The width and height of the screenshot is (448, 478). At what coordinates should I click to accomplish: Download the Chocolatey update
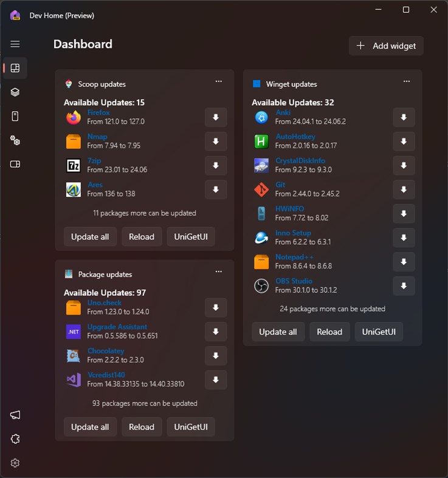pos(216,356)
